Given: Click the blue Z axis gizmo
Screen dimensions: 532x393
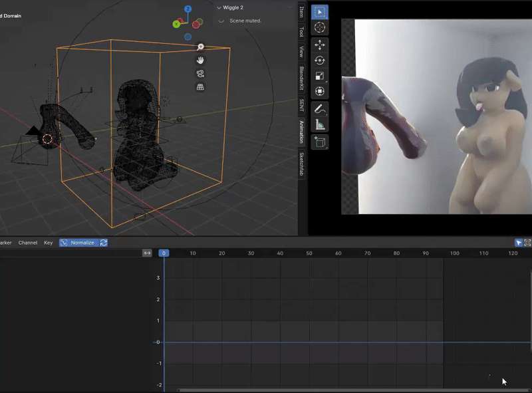Looking at the screenshot, I should coord(188,9).
